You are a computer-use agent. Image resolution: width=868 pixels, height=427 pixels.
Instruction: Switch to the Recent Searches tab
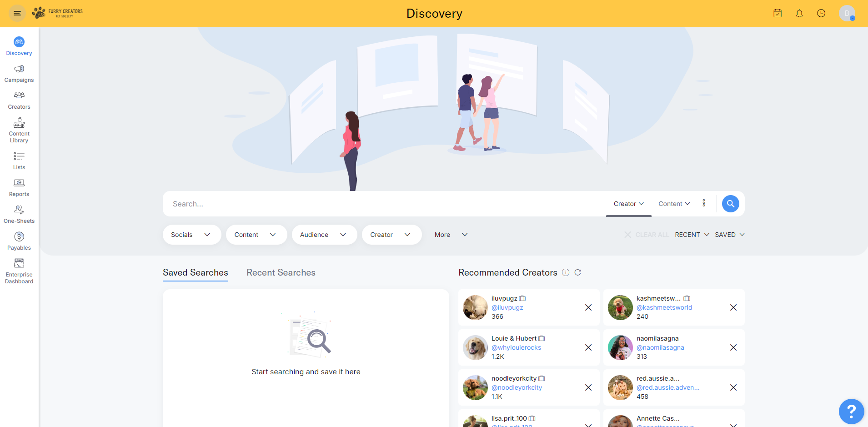coord(281,272)
